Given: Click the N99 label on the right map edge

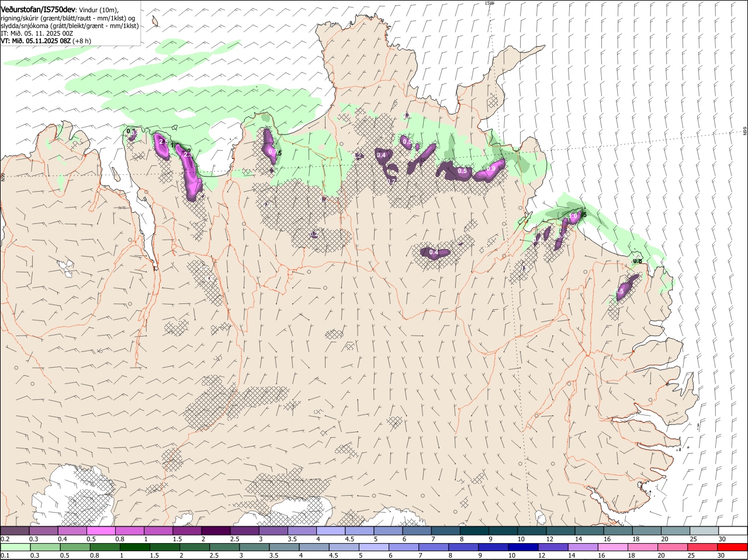Looking at the screenshot, I should pyautogui.click(x=745, y=132).
